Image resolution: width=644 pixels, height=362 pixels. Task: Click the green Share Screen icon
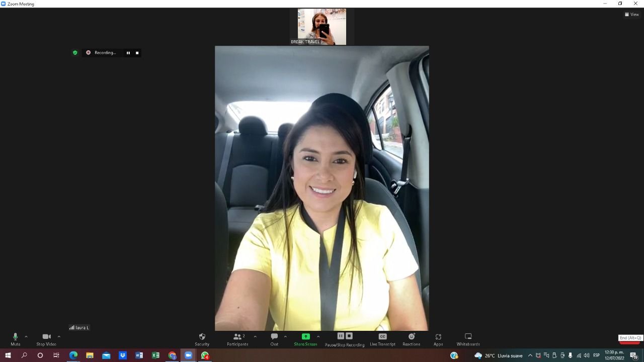coord(305,336)
